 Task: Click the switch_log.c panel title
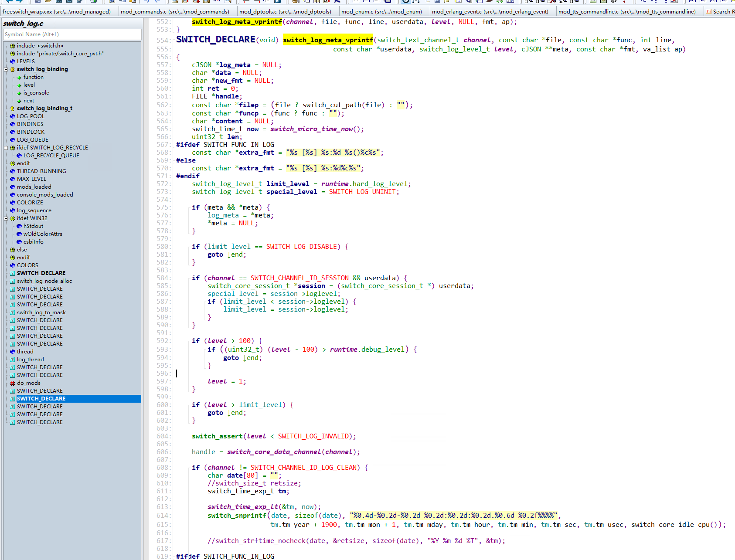[x=23, y=24]
